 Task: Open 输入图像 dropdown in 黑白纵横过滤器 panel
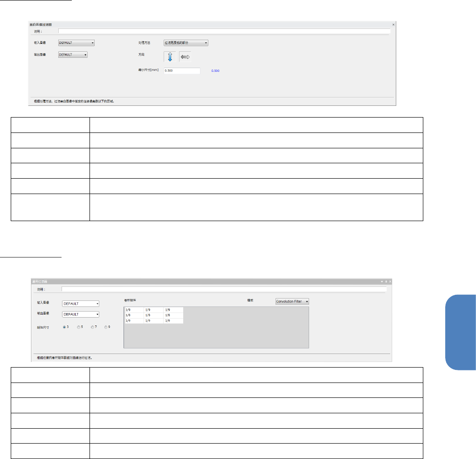point(76,43)
